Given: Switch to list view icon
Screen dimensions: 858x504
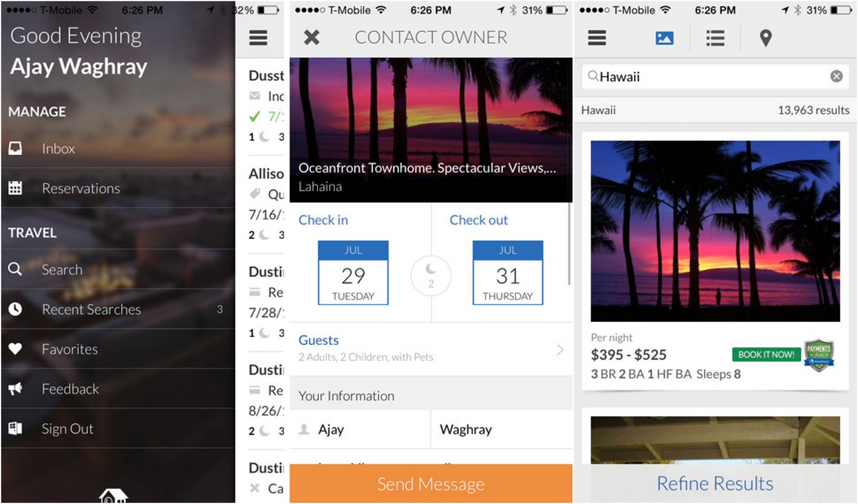Looking at the screenshot, I should 715,38.
